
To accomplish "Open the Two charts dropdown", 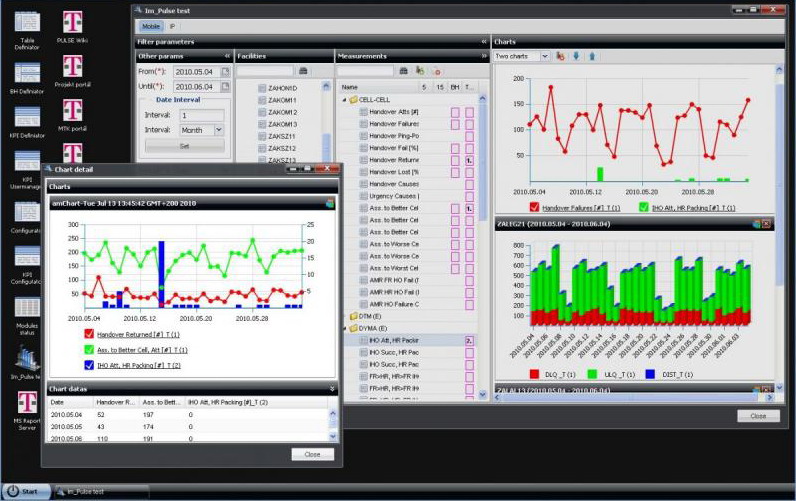I will [x=521, y=56].
